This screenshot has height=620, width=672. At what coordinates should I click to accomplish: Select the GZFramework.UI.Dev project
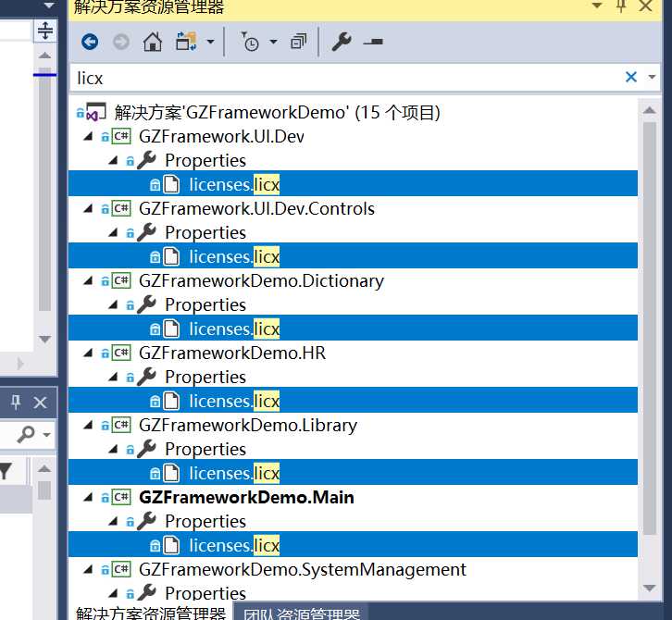click(221, 136)
